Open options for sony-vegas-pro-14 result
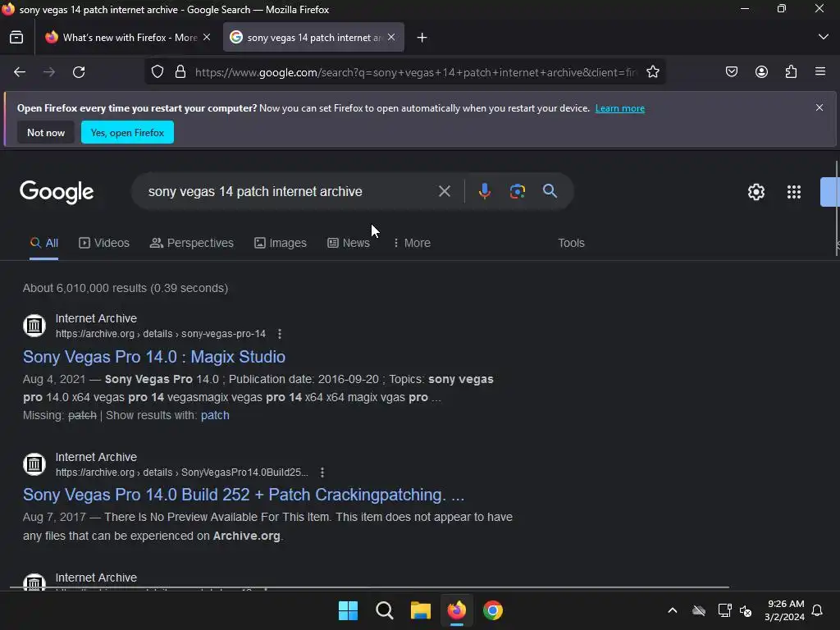The height and width of the screenshot is (630, 840). 279,334
